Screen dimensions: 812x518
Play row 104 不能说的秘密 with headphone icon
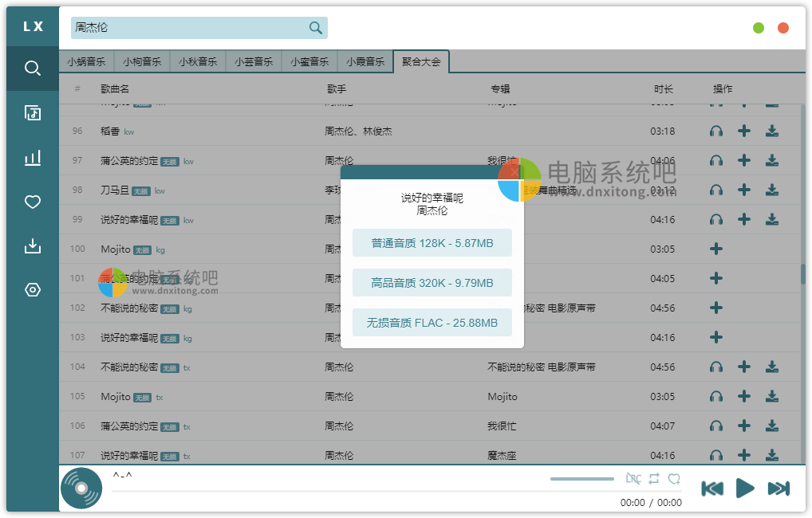point(716,367)
